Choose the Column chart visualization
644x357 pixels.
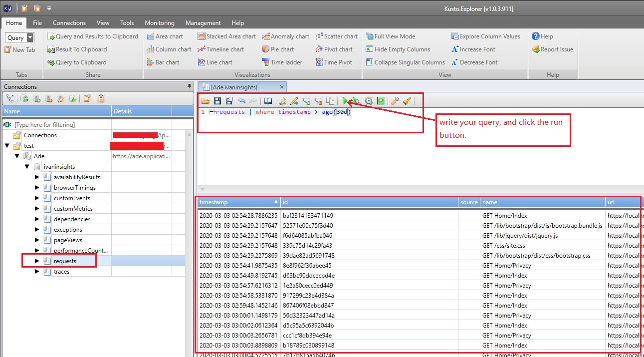[169, 49]
